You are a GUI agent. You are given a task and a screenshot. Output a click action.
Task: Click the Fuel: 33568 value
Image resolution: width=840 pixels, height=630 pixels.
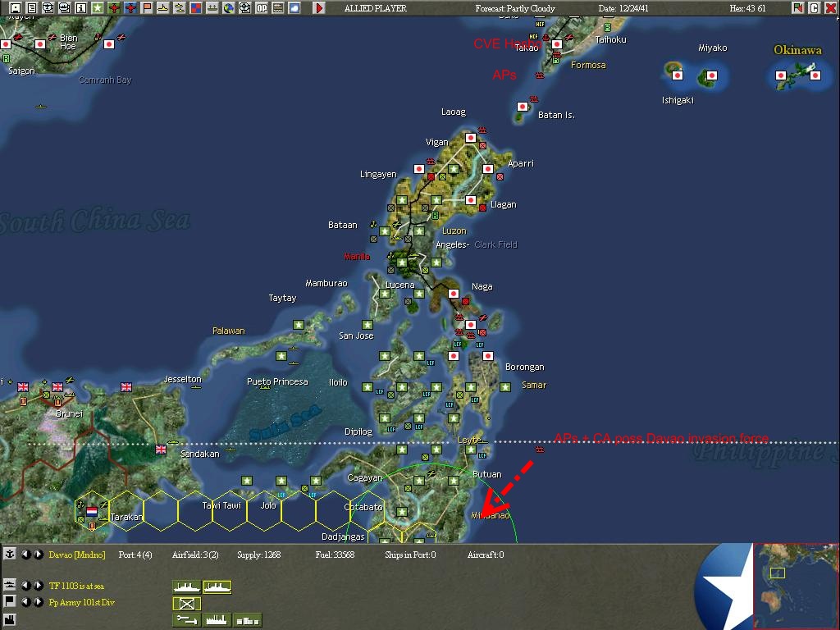tap(335, 555)
